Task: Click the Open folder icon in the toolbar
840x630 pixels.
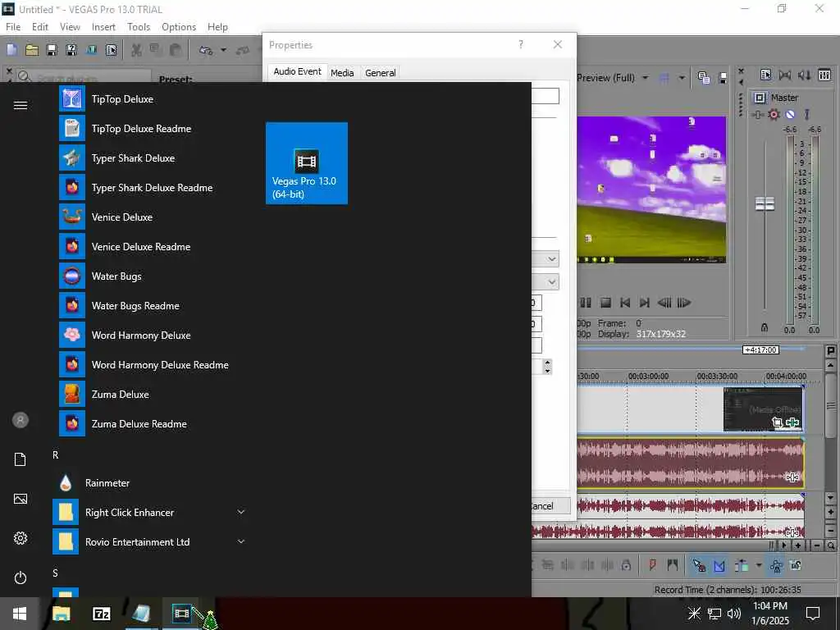Action: pyautogui.click(x=32, y=50)
